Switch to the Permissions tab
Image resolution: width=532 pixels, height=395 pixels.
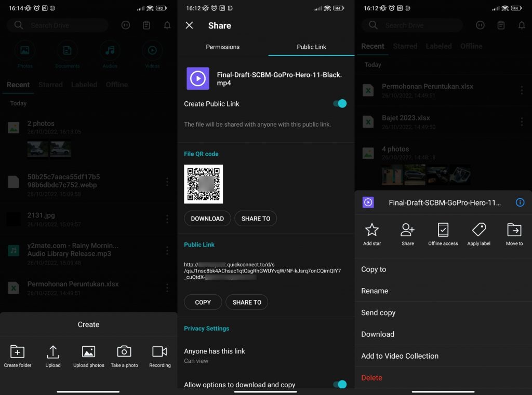(222, 47)
